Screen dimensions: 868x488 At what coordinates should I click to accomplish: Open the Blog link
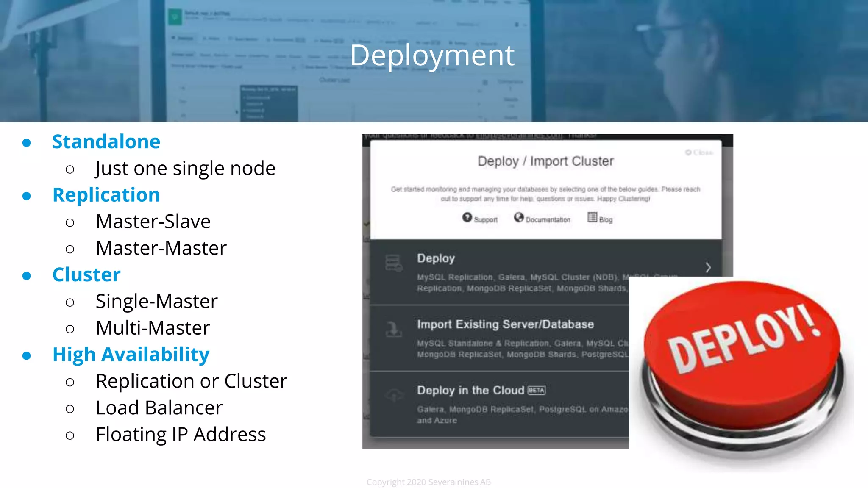(x=606, y=220)
